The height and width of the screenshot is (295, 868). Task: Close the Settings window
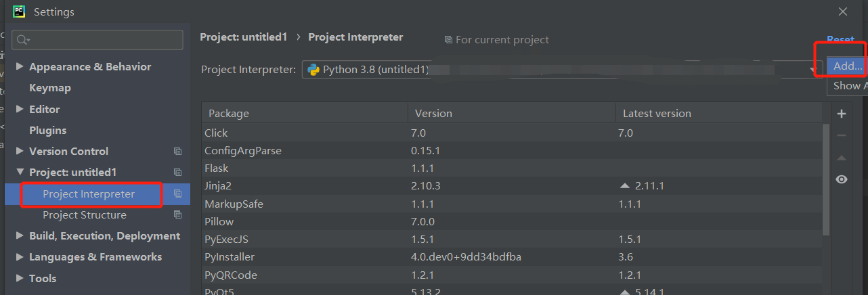pos(843,12)
